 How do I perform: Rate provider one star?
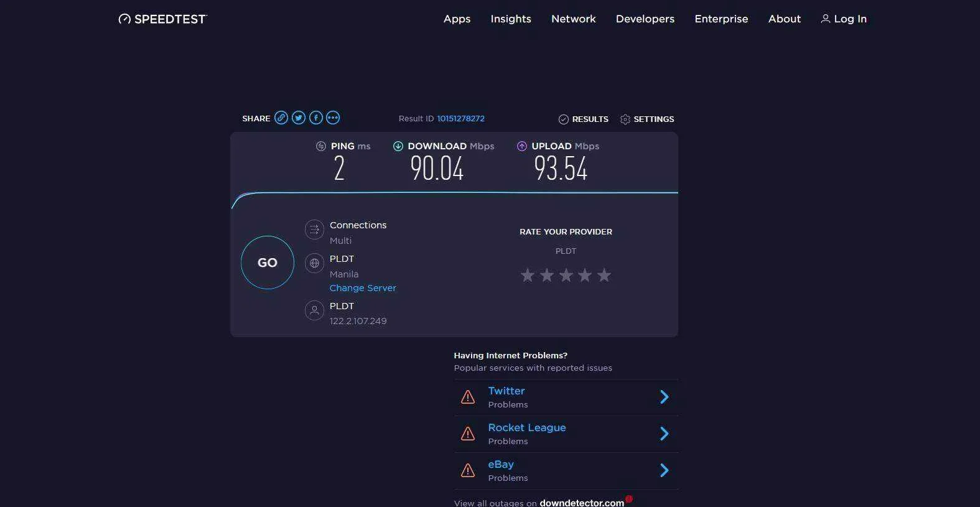point(528,275)
